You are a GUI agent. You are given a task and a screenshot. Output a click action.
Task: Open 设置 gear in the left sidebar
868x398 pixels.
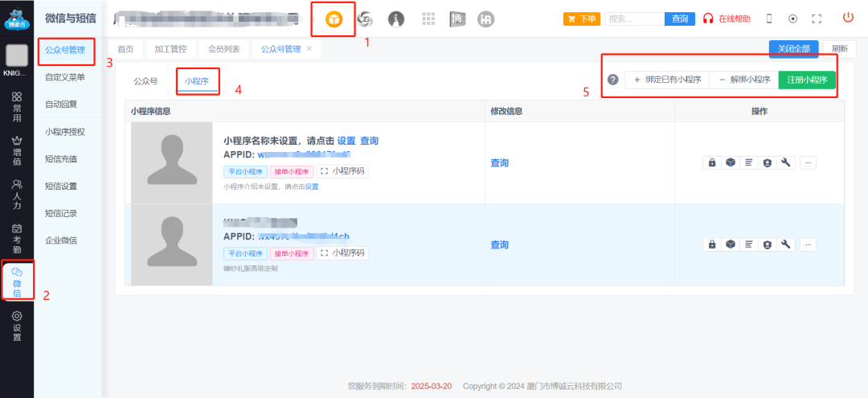[17, 326]
